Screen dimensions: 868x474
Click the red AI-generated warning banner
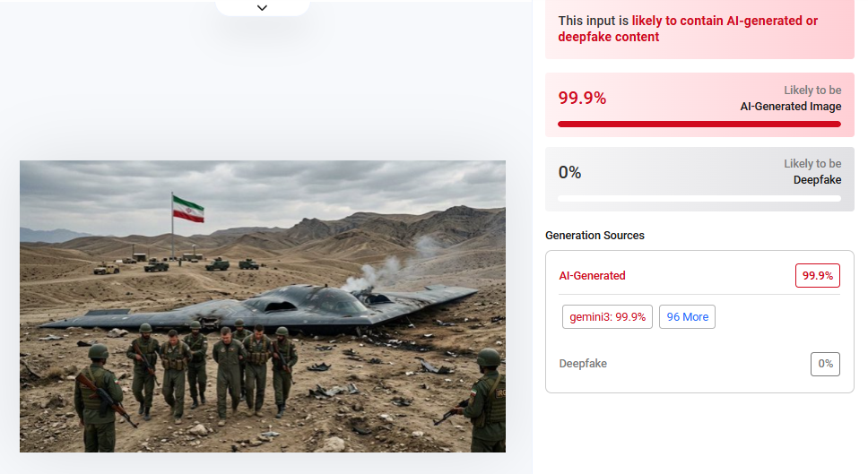point(699,29)
